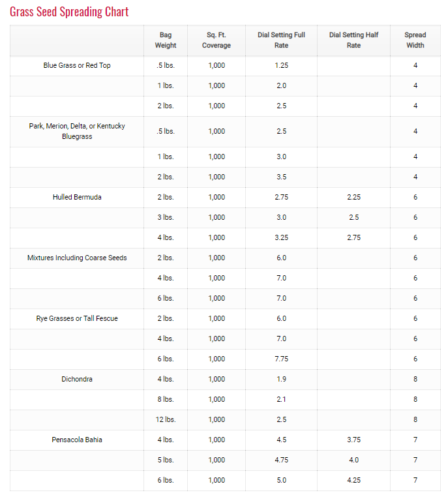This screenshot has height=497, width=448.
Task: Click the Pensacola Bahia row label
Action: click(77, 440)
